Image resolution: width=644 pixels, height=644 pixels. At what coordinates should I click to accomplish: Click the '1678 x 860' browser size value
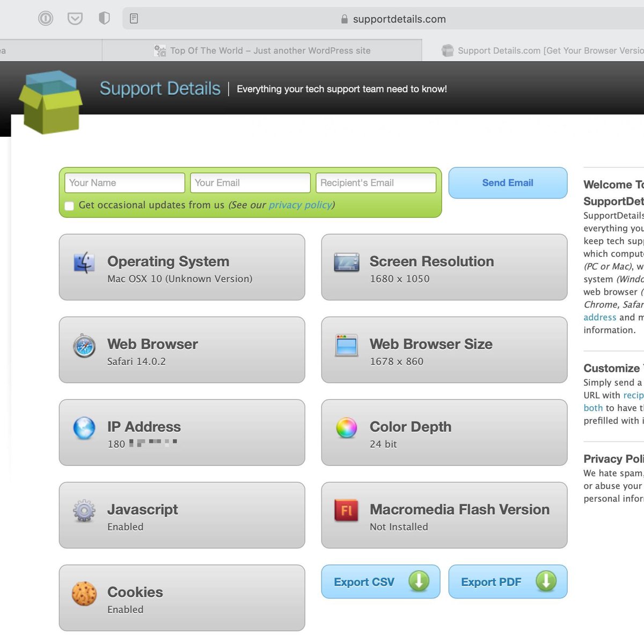tap(397, 362)
